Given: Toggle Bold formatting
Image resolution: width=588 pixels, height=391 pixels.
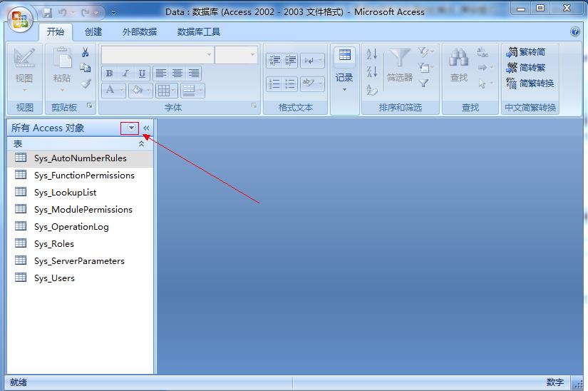Looking at the screenshot, I should point(110,73).
